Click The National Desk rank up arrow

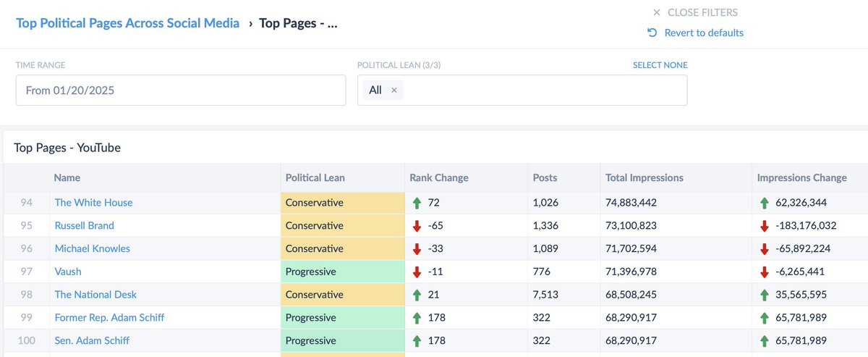(x=417, y=295)
